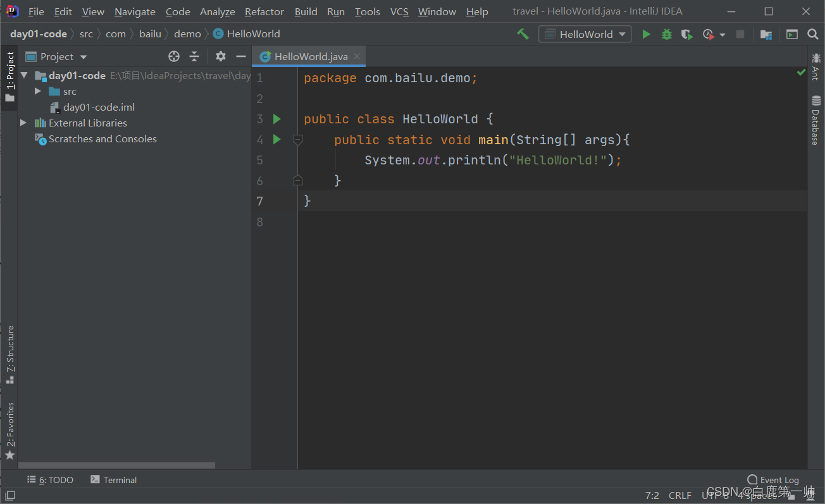Run HelloWorld with the green play button
The image size is (825, 504).
pyautogui.click(x=646, y=34)
